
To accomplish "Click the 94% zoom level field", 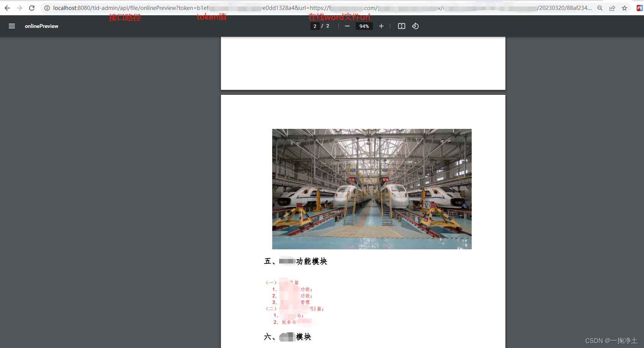I will click(x=364, y=26).
